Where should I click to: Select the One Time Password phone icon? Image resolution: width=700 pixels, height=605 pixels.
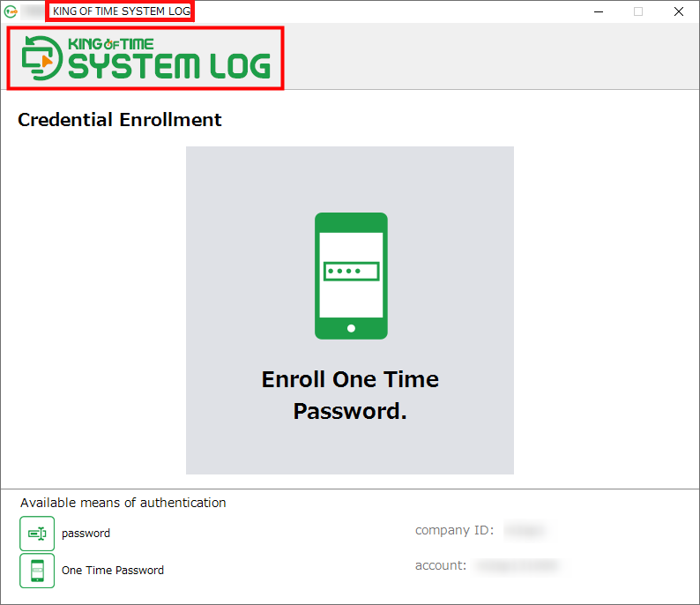[37, 571]
